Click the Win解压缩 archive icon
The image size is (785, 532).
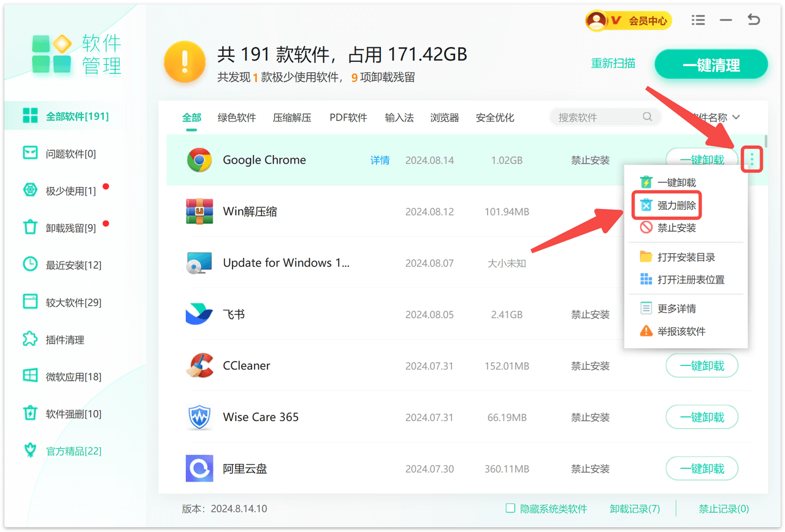point(199,211)
